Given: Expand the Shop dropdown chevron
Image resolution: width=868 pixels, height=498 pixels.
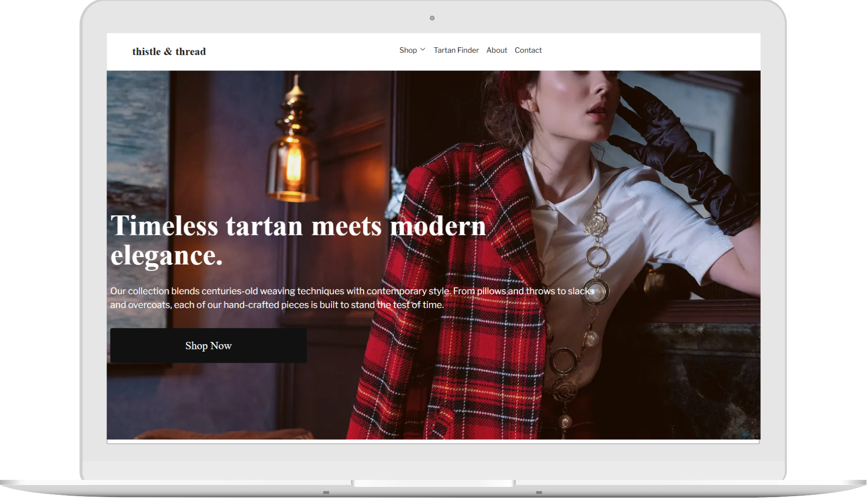Looking at the screenshot, I should (423, 50).
